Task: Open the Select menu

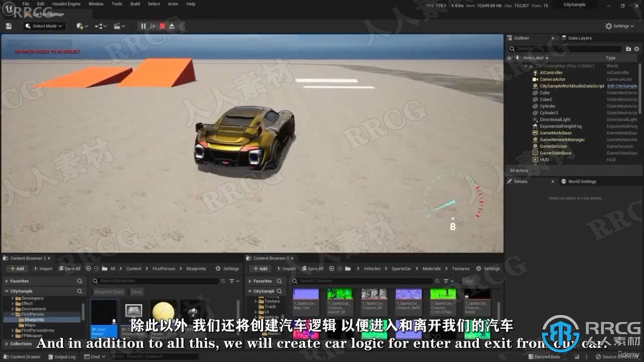Action: (154, 4)
